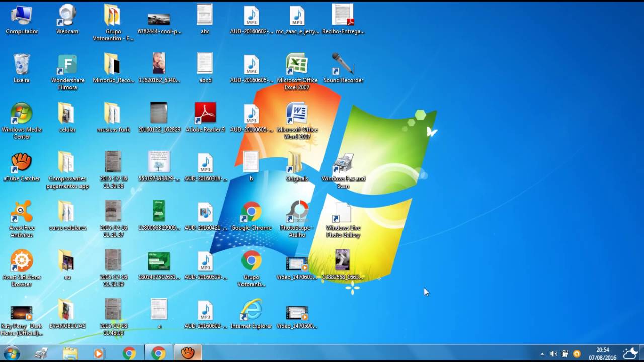Image resolution: width=644 pixels, height=362 pixels.
Task: Open the volume speaker tray icon
Action: point(553,354)
